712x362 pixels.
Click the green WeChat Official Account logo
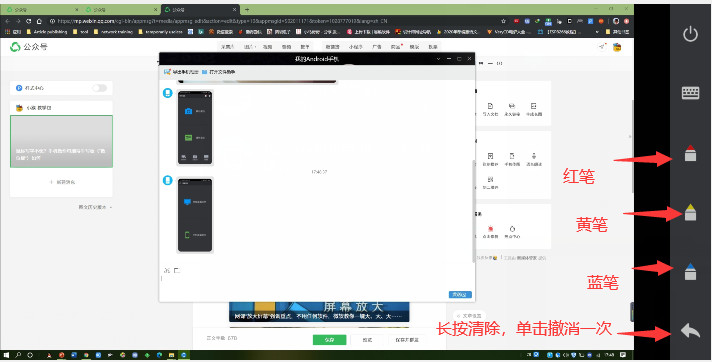[x=15, y=47]
